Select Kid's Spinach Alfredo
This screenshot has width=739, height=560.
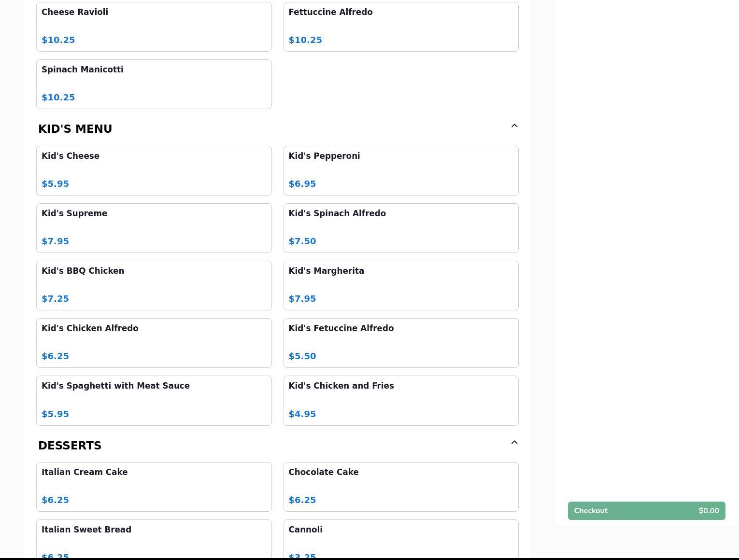click(400, 228)
